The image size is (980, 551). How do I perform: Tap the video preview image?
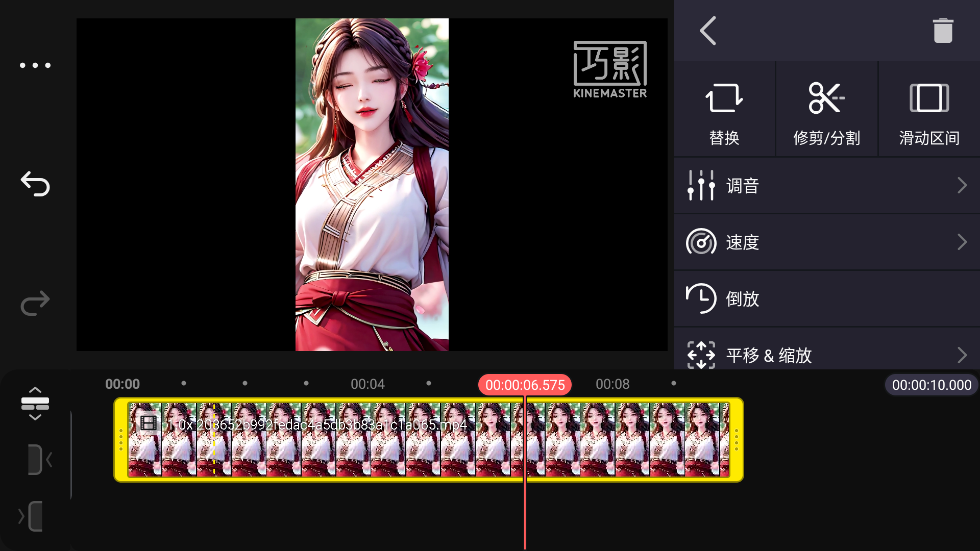(x=372, y=185)
